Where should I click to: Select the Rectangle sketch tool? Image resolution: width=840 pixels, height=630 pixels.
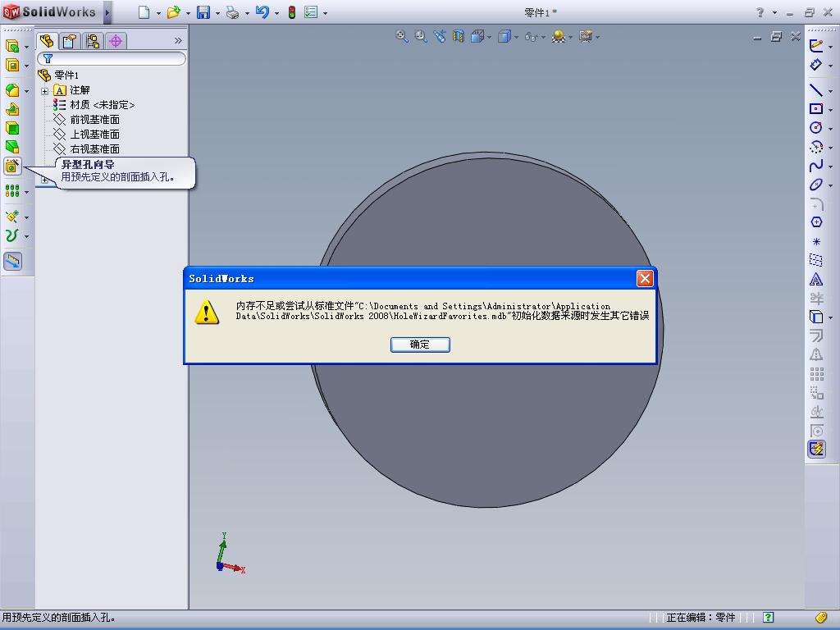816,109
